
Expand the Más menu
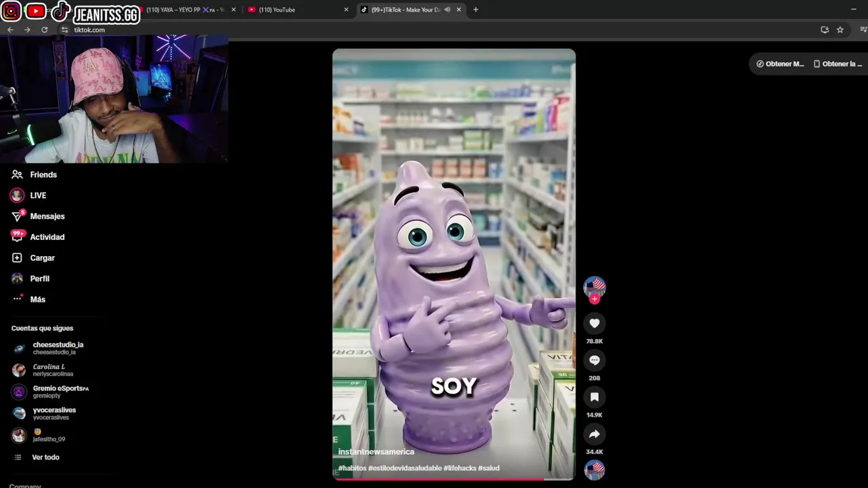pyautogui.click(x=37, y=300)
